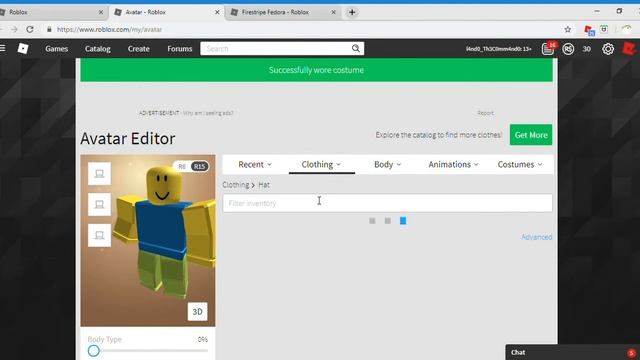Open the settings gear icon
The image size is (640, 360).
pos(608,49)
